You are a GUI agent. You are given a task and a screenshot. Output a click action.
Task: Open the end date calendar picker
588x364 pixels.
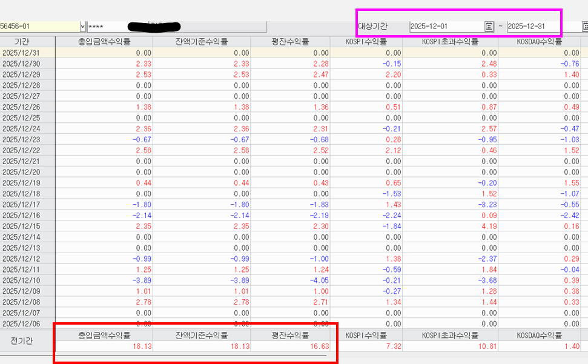pos(585,26)
